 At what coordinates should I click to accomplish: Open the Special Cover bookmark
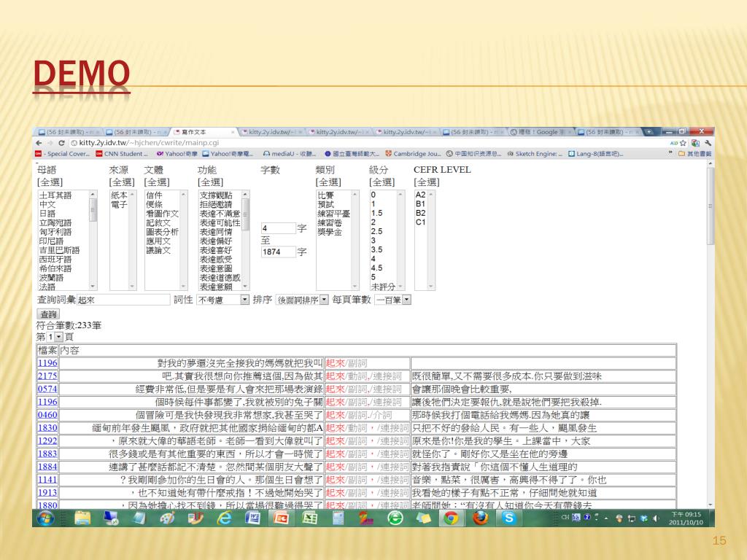pyautogui.click(x=63, y=154)
